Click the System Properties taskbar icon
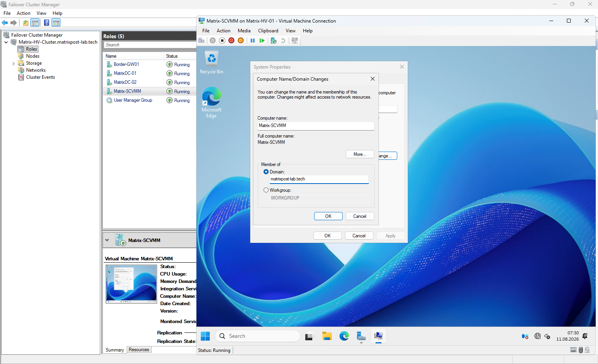598x364 pixels. click(x=378, y=336)
